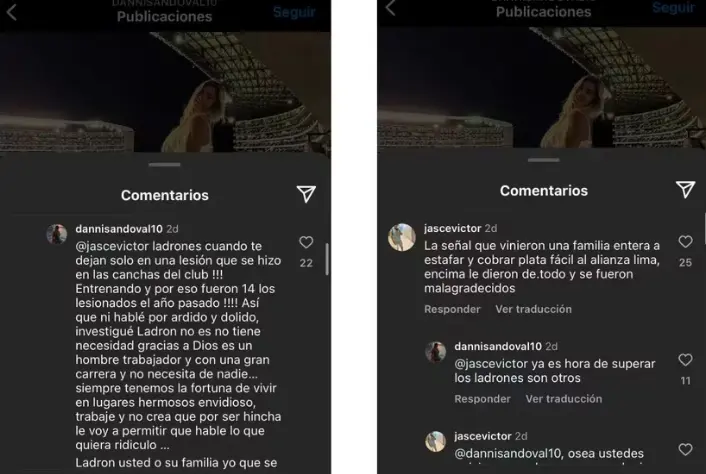Image resolution: width=706 pixels, height=474 pixels.
Task: Click Seguir in left screenshot header
Action: pyautogui.click(x=294, y=12)
